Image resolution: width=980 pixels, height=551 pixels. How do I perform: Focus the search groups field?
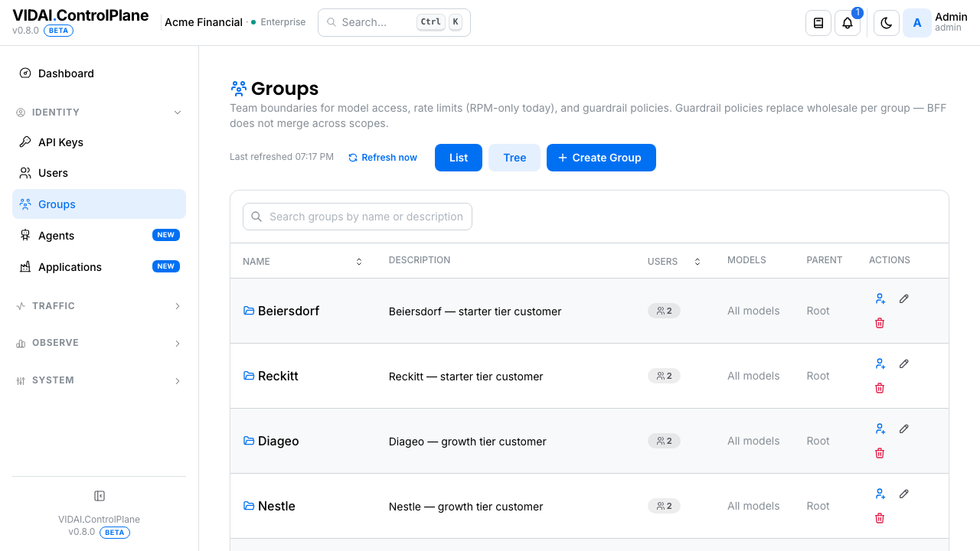358,217
